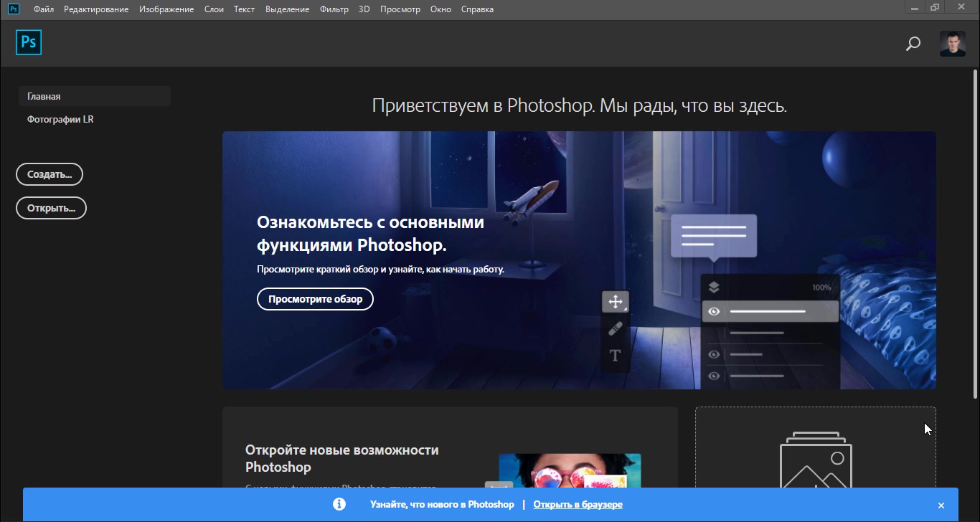Open the user profile avatar
This screenshot has width=980, height=522.
[x=953, y=44]
